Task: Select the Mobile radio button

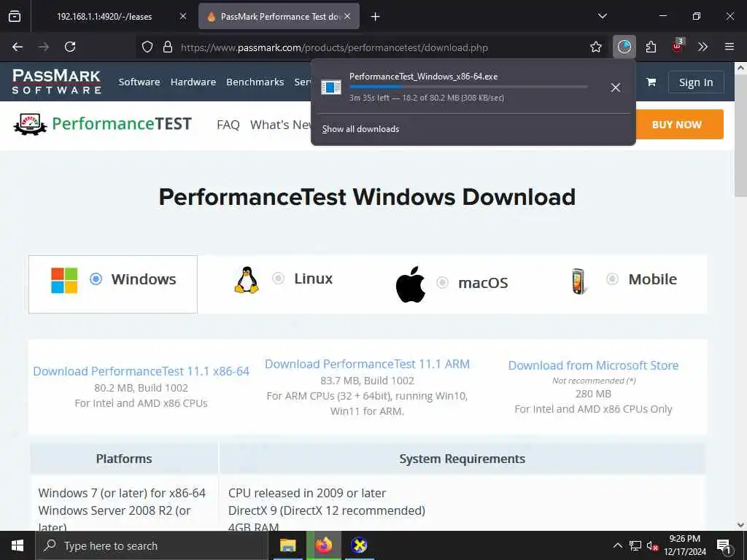Action: pos(612,279)
